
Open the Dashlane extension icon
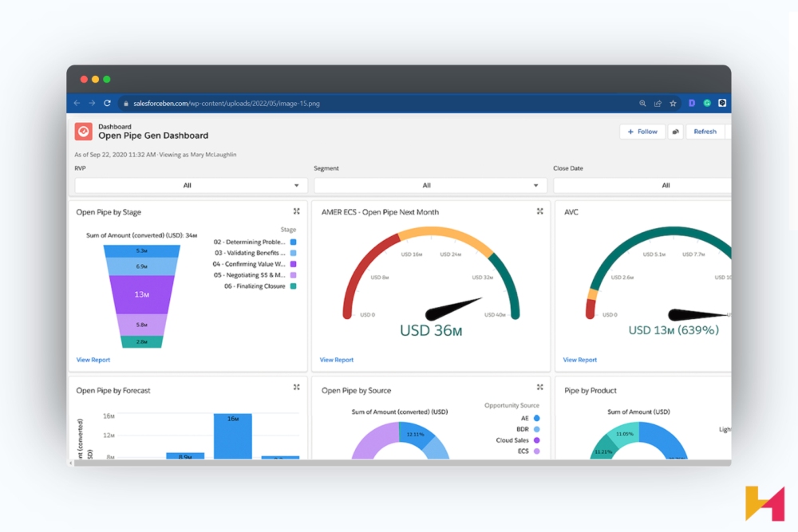pos(690,103)
